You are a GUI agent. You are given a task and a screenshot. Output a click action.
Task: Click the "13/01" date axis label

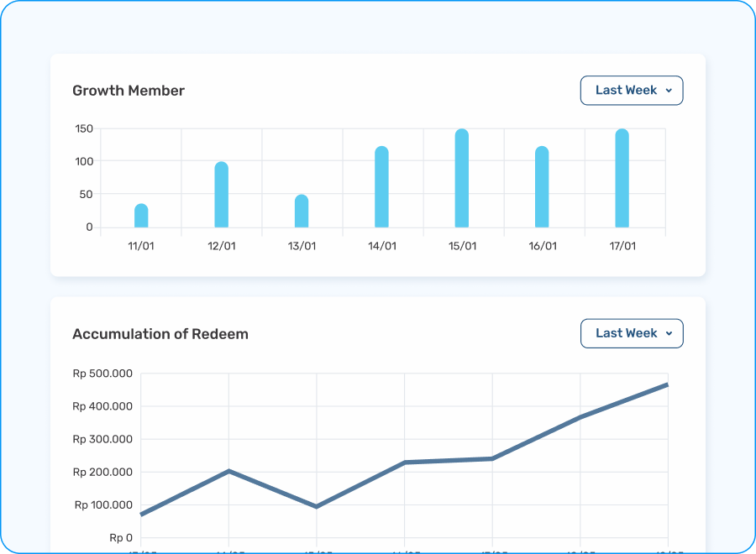[302, 246]
